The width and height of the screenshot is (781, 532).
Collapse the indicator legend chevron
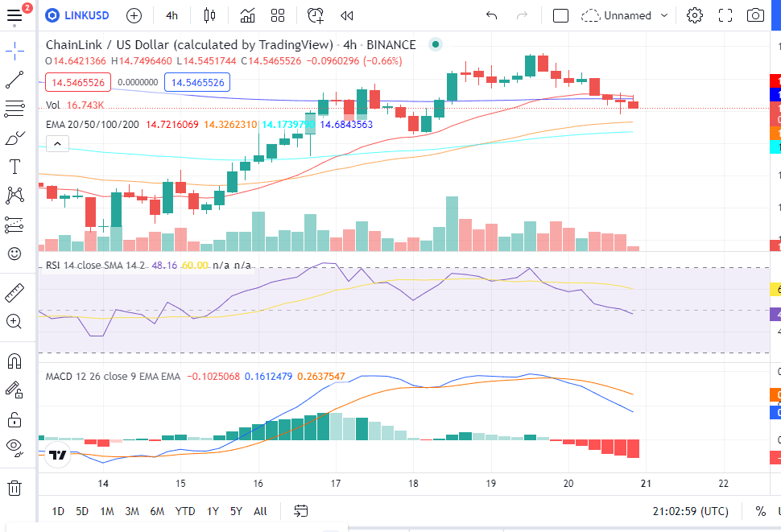(x=57, y=144)
